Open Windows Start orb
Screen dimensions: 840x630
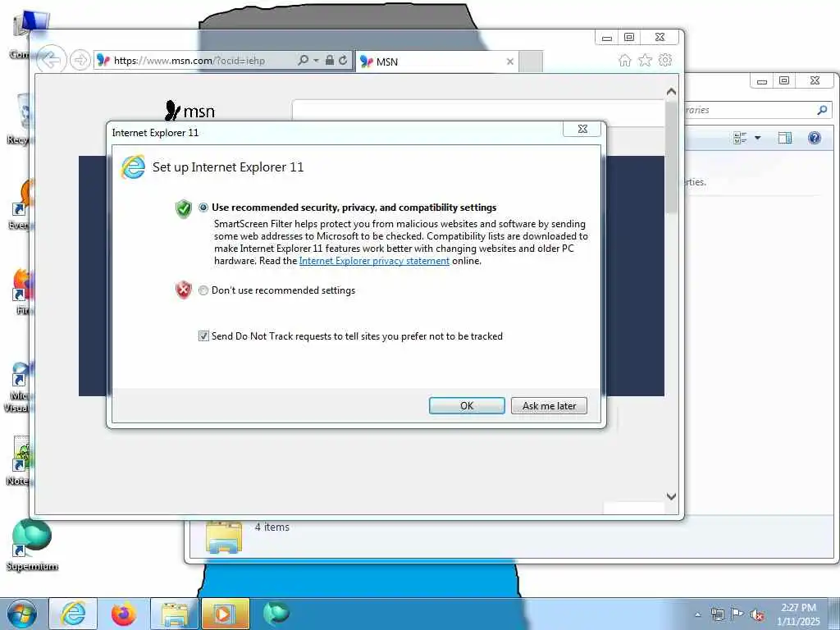pyautogui.click(x=22, y=614)
